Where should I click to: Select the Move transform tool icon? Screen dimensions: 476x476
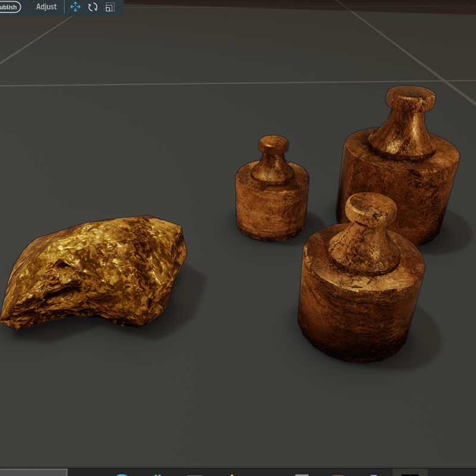tap(76, 7)
